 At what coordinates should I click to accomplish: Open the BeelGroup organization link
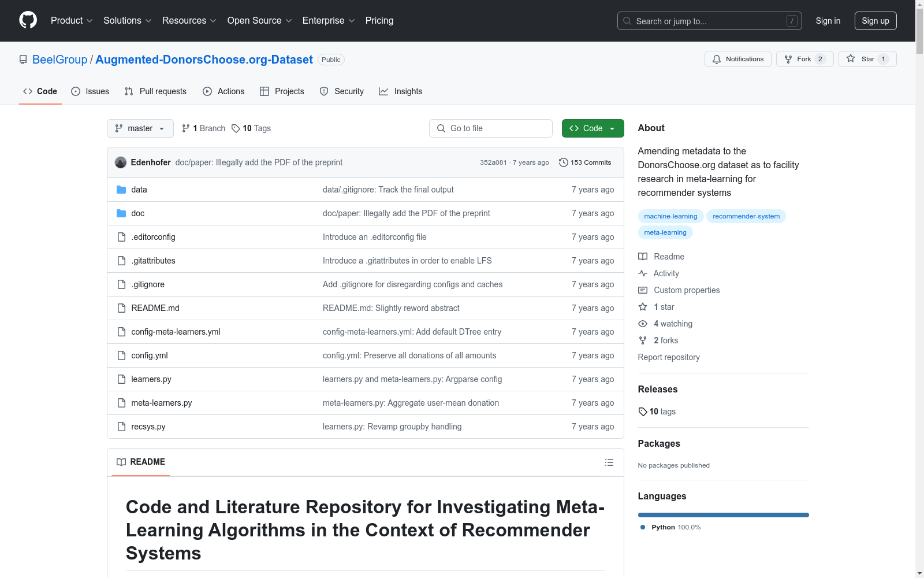coord(60,60)
